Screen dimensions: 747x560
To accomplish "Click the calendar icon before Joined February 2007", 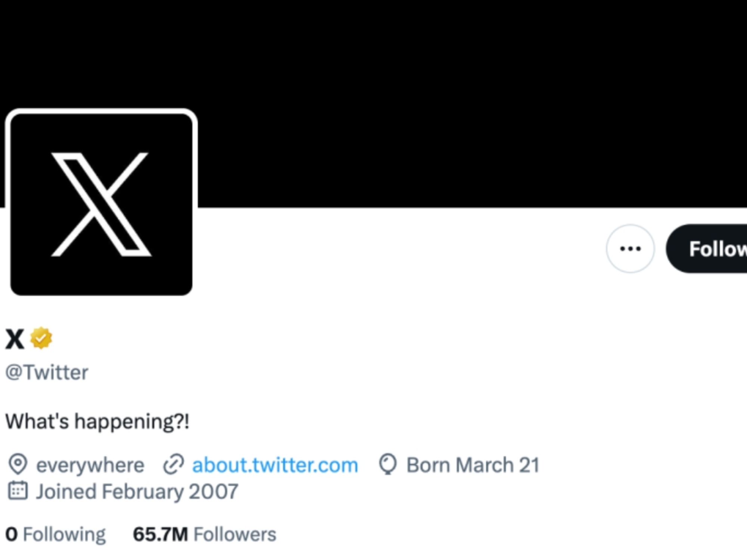I will [18, 491].
